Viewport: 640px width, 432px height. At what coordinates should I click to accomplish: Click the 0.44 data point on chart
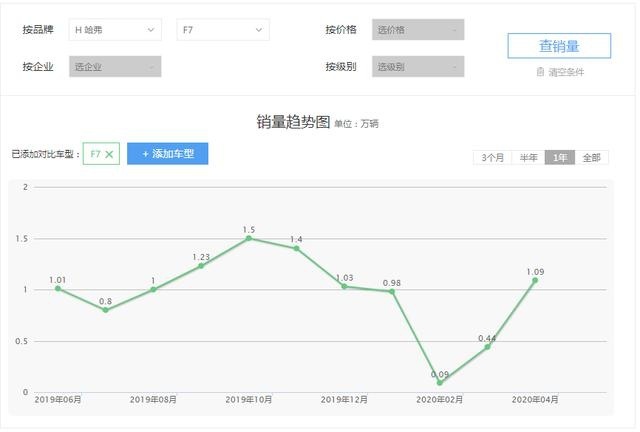(x=487, y=347)
